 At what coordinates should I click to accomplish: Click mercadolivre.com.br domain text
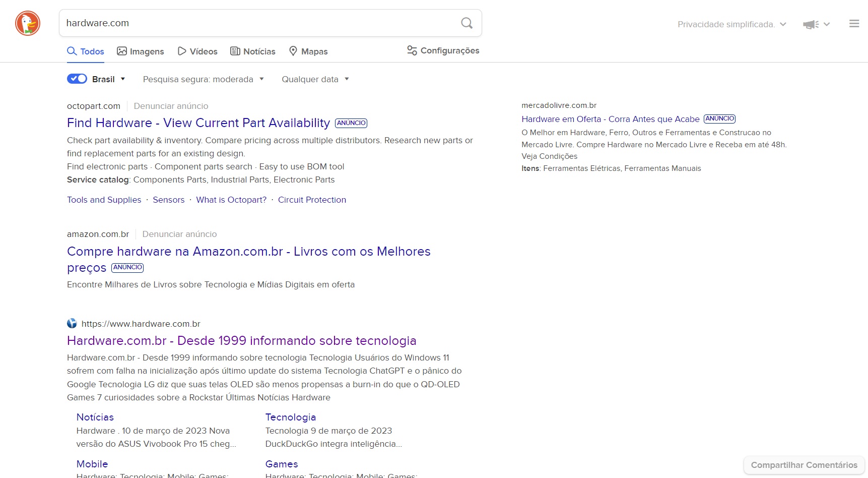tap(559, 105)
